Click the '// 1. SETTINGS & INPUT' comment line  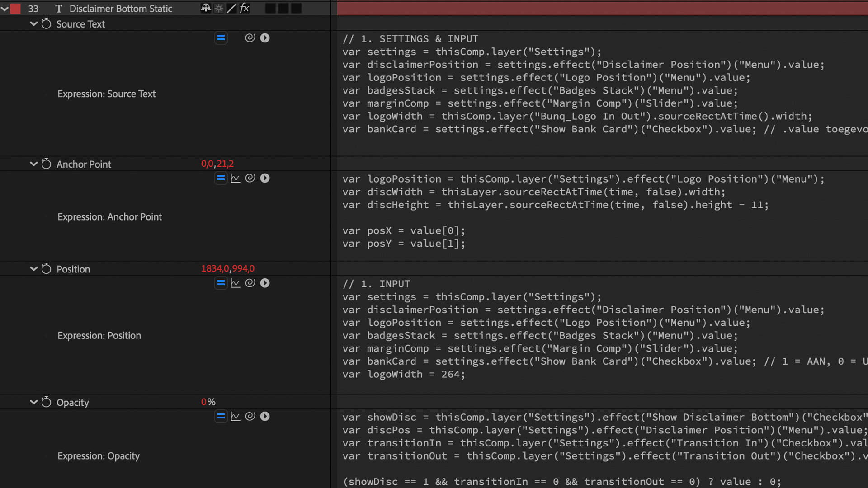pos(410,39)
